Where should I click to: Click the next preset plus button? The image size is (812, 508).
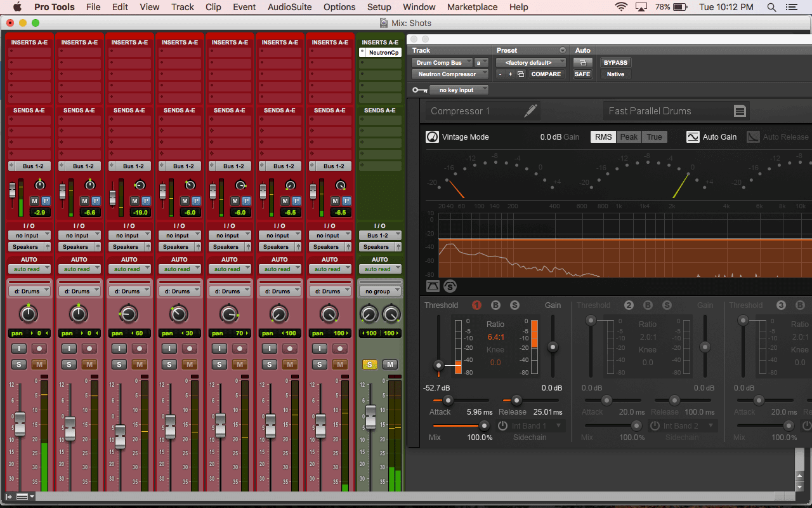click(x=510, y=74)
